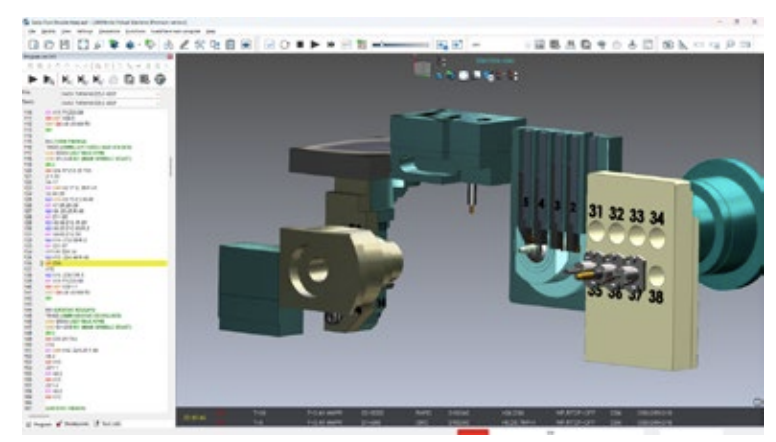Click the fast-forward simulation button
The width and height of the screenshot is (776, 442).
331,45
